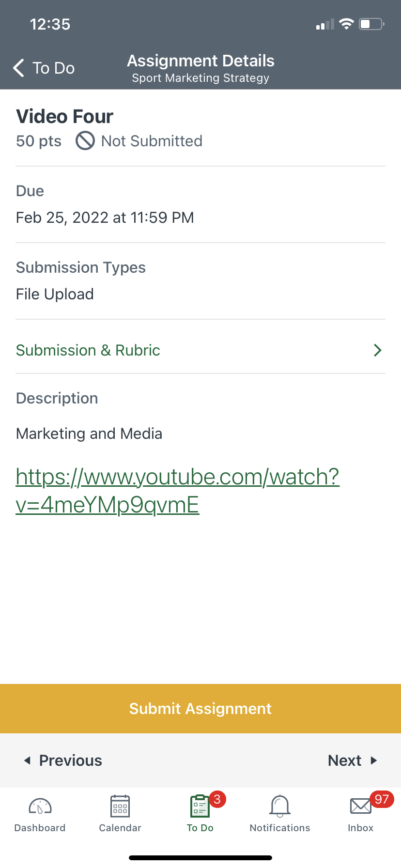
Task: Tap the home indicator bar
Action: point(200,858)
